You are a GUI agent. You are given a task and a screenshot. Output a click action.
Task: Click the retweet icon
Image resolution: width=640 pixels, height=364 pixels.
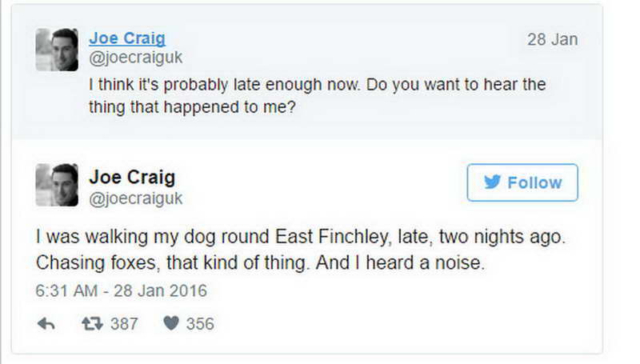coord(92,324)
